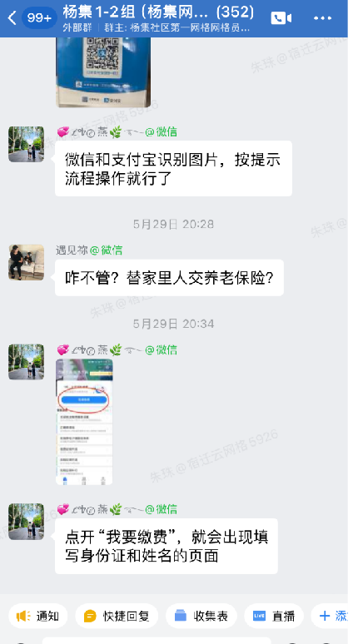The width and height of the screenshot is (358, 644).
Task: Open the three-dot group options menu
Action: click(323, 18)
